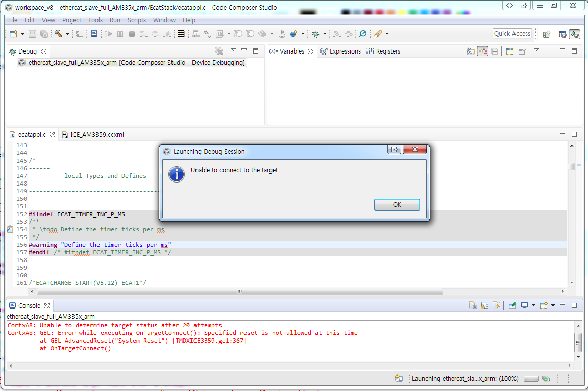588x391 pixels.
Task: Click the Step Return toolbar icon
Action: point(167,34)
